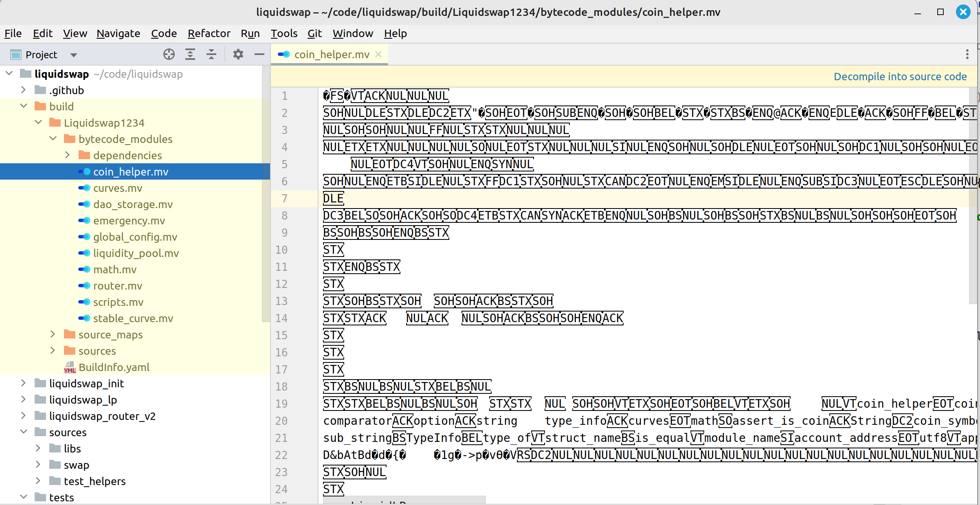Viewport: 980px width, 505px height.
Task: Collapse the bytecode_modules folder
Action: 53,139
